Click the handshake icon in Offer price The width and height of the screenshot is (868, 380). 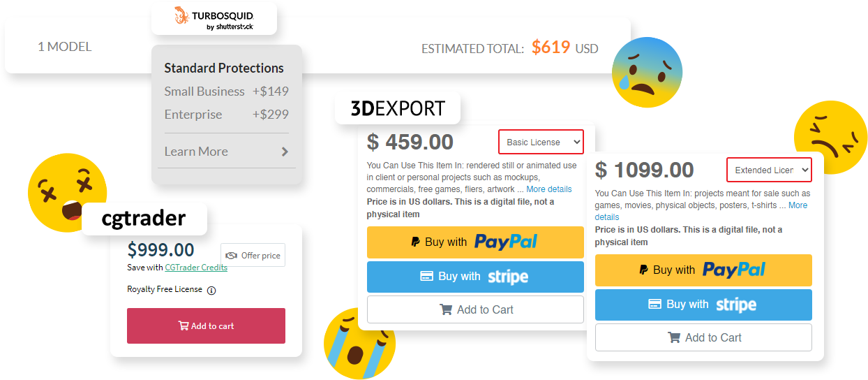(232, 256)
